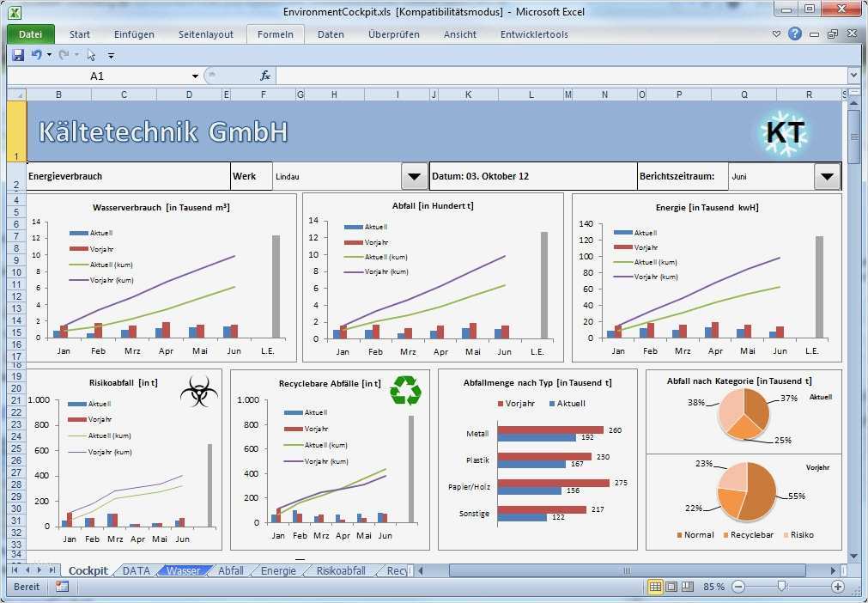Click the biohazard symbol on Risikoabfall chart
The image size is (868, 603).
(198, 390)
